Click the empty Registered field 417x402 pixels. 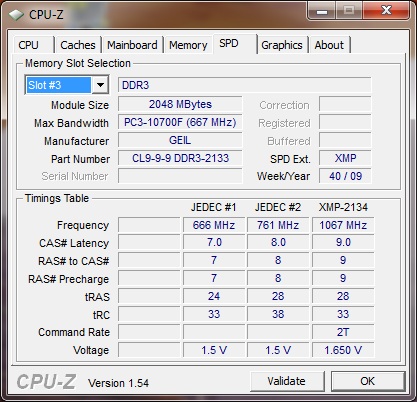tap(345, 122)
